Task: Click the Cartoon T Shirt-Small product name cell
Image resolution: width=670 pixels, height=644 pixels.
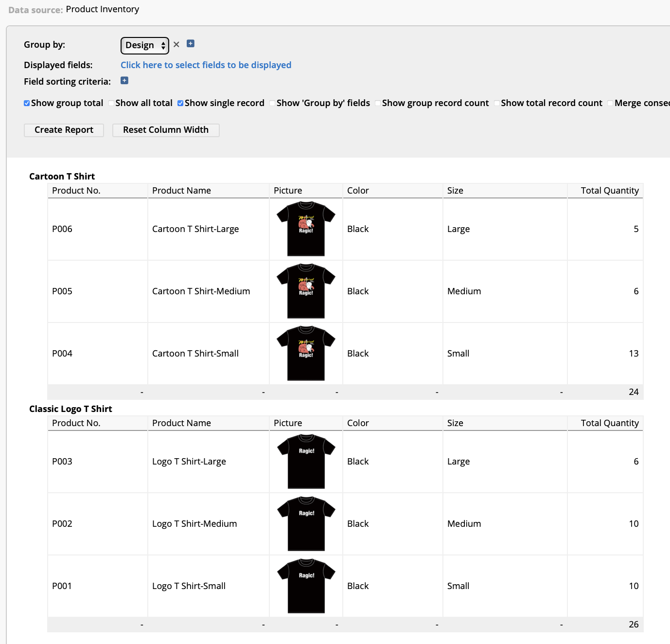Action: tap(195, 354)
